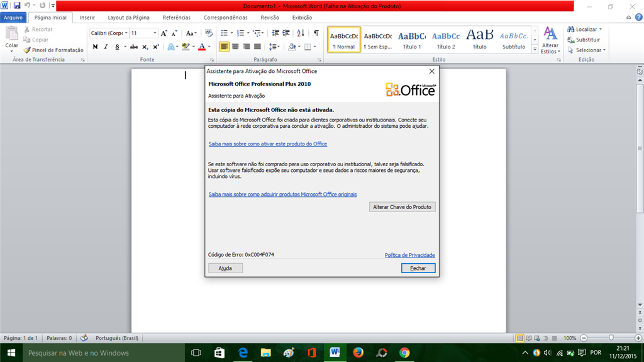This screenshot has height=362, width=644.
Task: Open the font size dropdown showing 11
Action: point(155,33)
